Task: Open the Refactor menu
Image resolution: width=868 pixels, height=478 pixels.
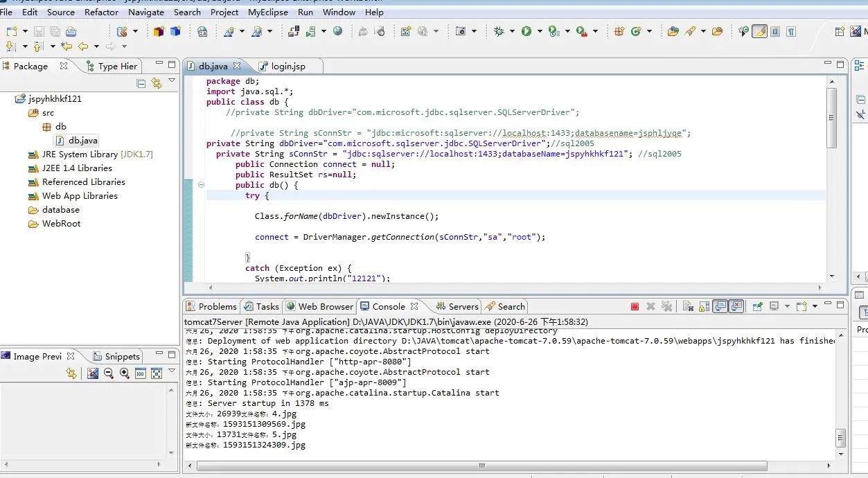Action: pyautogui.click(x=102, y=12)
